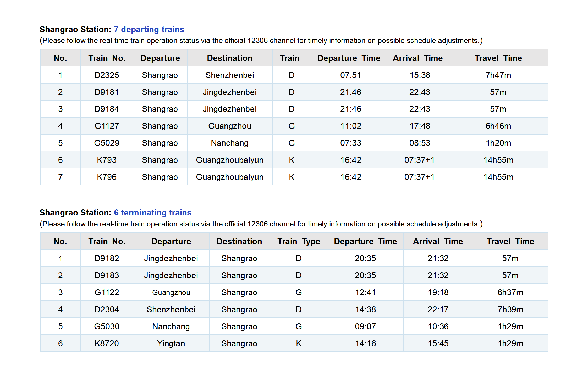
Task: Select train number G1127
Action: (107, 126)
